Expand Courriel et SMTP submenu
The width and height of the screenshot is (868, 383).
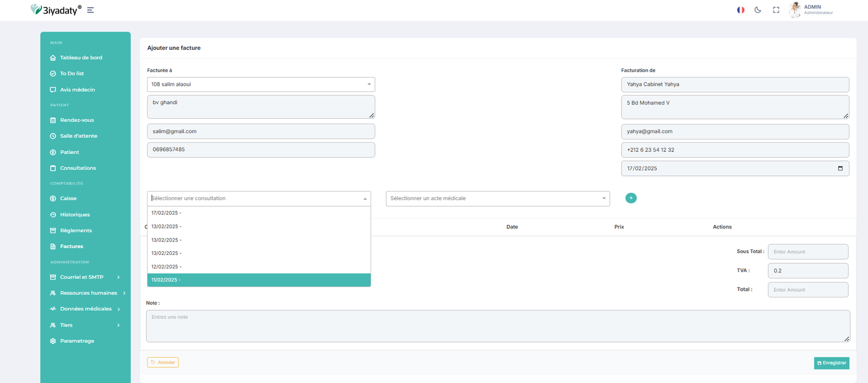pos(81,277)
